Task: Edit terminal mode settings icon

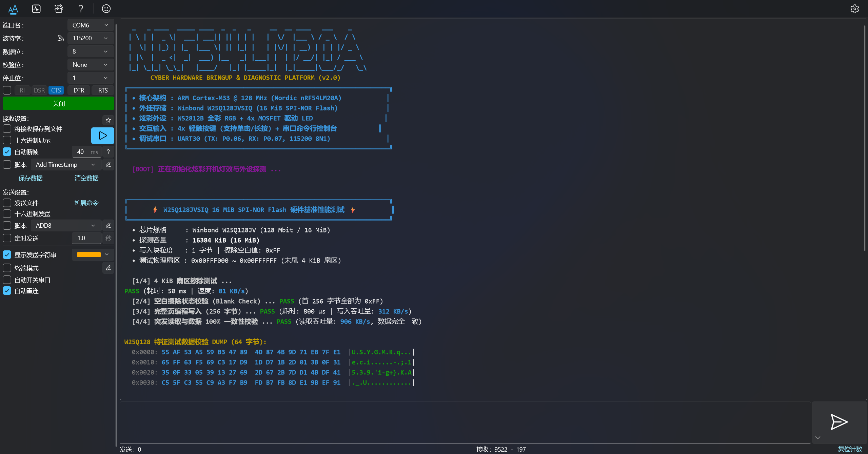Action: coord(108,268)
